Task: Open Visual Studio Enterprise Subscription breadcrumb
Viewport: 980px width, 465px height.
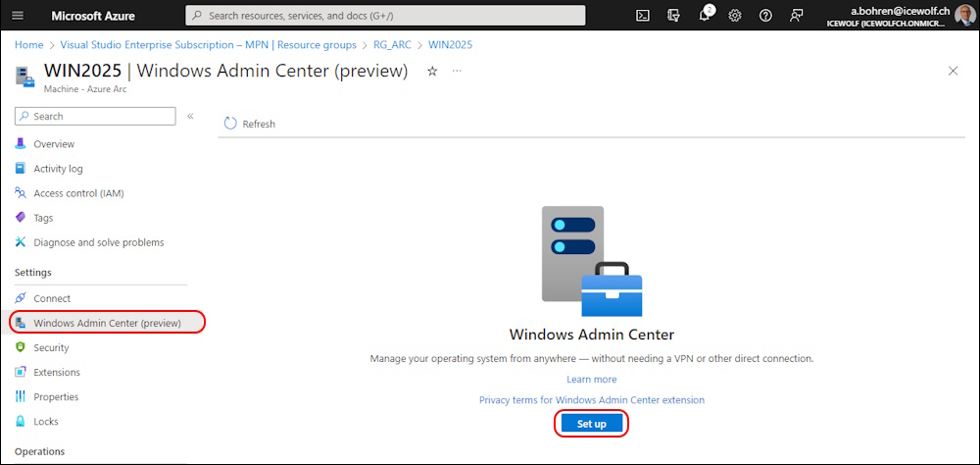Action: pyautogui.click(x=208, y=45)
